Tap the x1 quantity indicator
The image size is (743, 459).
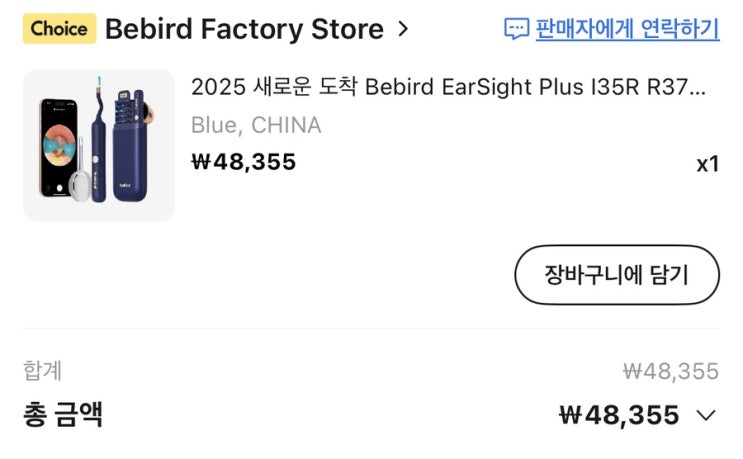[707, 164]
